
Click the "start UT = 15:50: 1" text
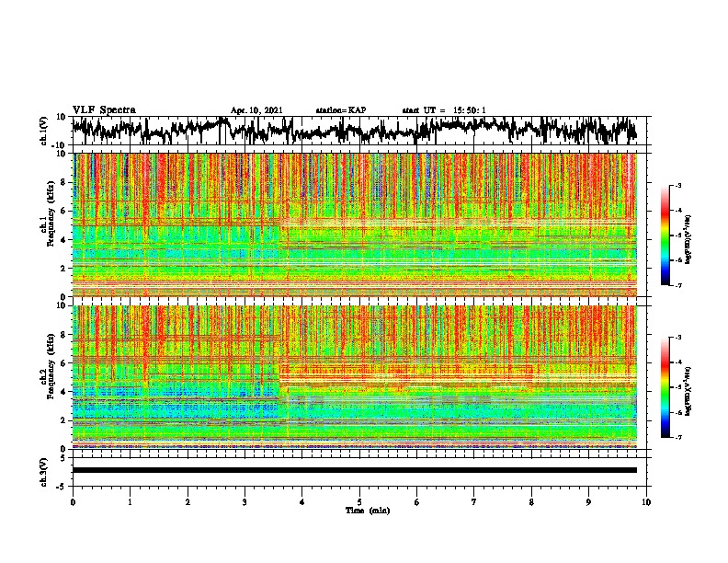pos(444,110)
